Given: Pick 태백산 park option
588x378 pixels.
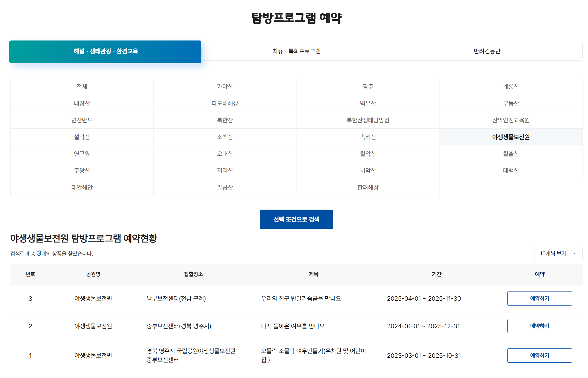Looking at the screenshot, I should (511, 170).
